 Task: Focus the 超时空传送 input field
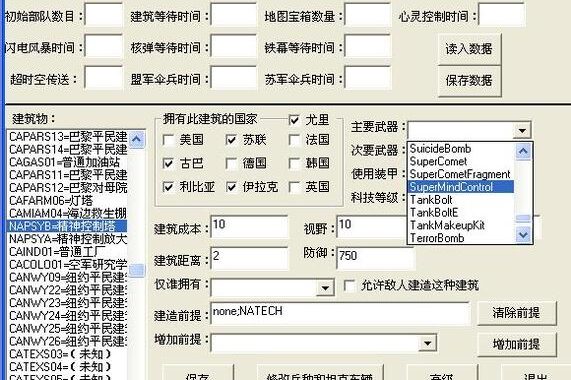tap(104, 77)
